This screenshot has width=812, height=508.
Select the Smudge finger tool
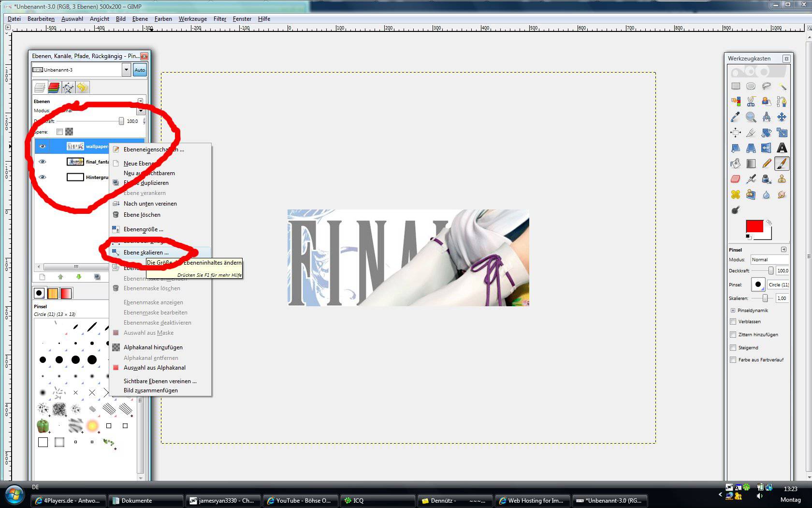[782, 194]
